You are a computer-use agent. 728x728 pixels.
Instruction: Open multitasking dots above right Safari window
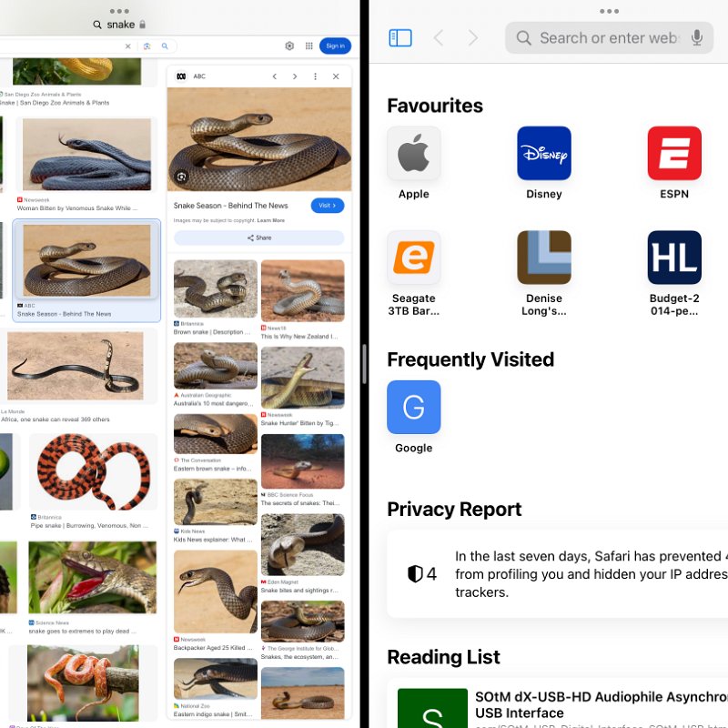[609, 11]
